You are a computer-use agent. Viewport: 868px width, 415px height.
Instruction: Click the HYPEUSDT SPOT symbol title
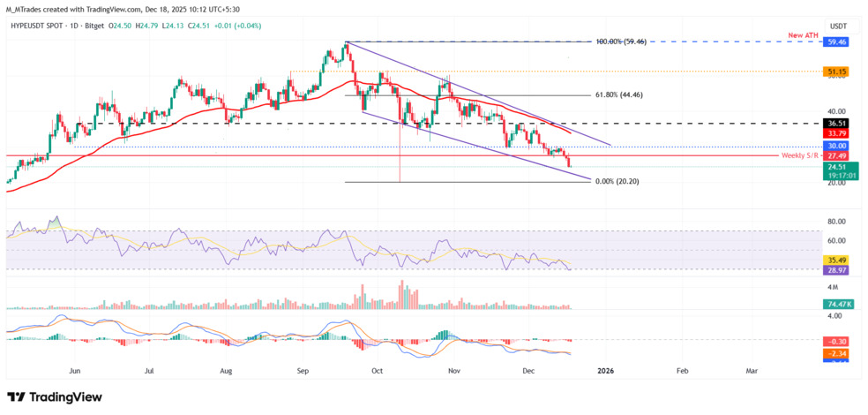tap(35, 26)
